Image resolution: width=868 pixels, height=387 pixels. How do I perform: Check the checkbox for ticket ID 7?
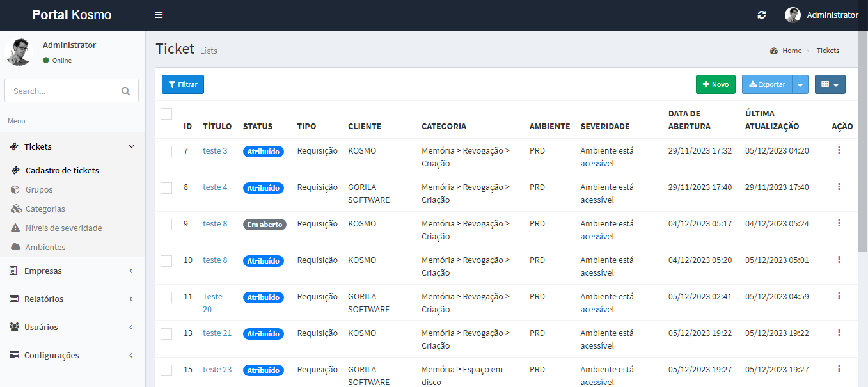click(x=166, y=152)
